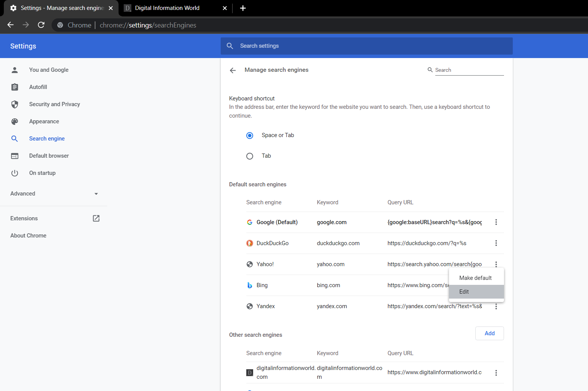
Task: Open Security and Privacy section
Action: click(55, 104)
